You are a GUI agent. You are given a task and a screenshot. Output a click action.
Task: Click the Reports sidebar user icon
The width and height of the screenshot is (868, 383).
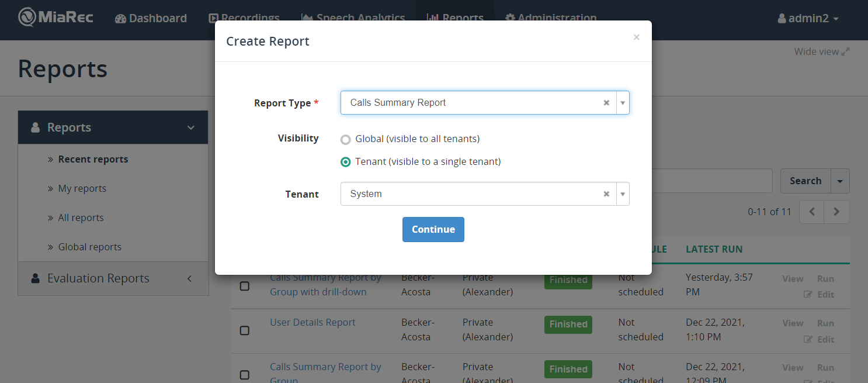pyautogui.click(x=36, y=127)
